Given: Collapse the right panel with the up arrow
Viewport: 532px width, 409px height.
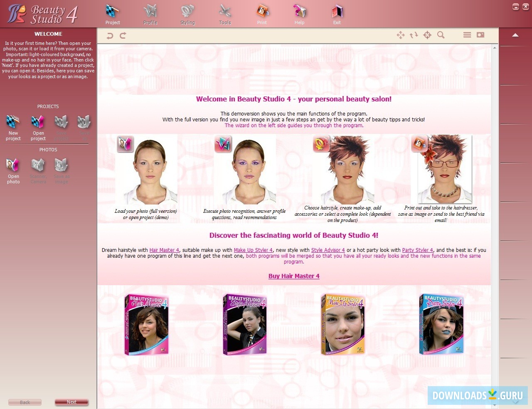Looking at the screenshot, I should coord(515,35).
